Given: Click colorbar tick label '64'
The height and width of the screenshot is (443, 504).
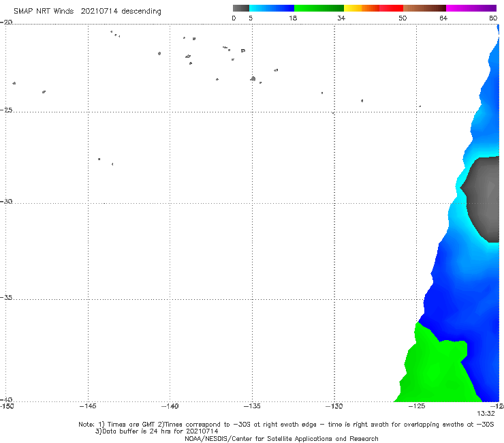Looking at the screenshot, I should [x=443, y=18].
